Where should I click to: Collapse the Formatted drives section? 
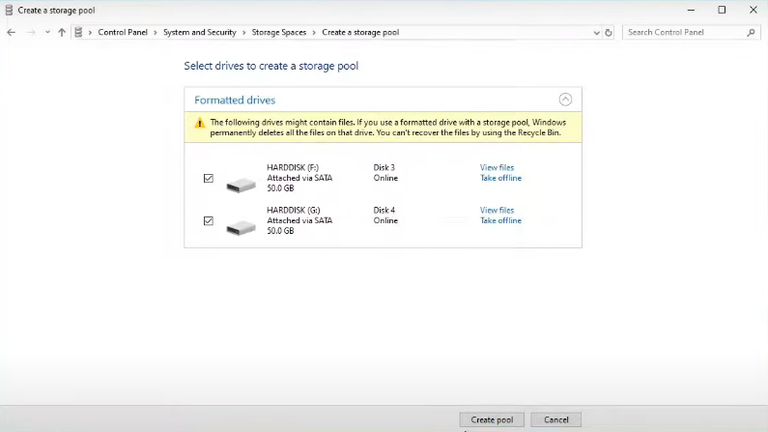tap(565, 99)
